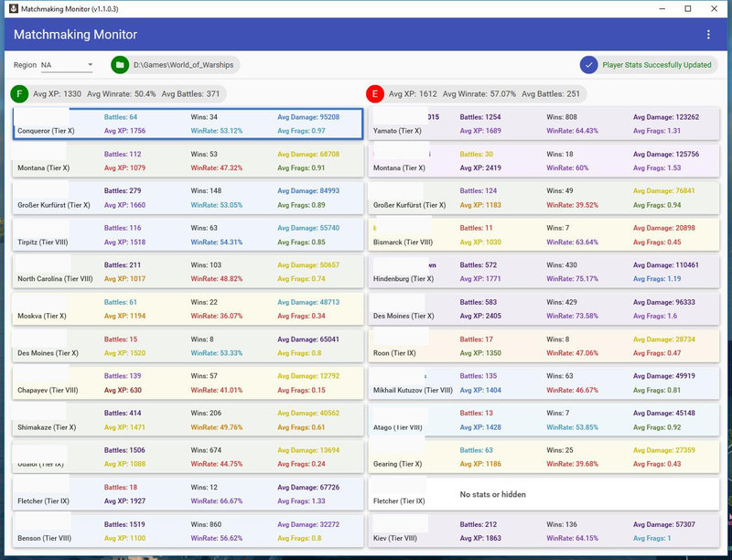The image size is (732, 560).
Task: Select the Kiev (Tier VIII) player card
Action: [x=544, y=532]
